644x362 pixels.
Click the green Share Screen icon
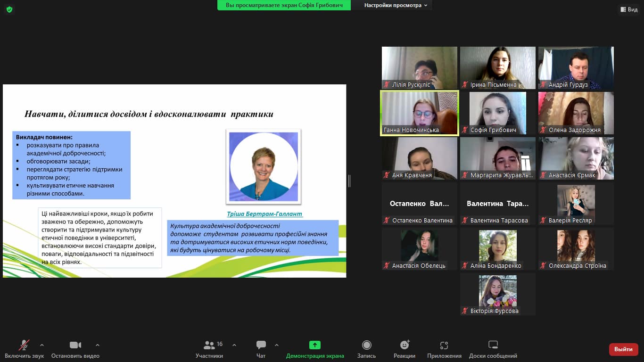point(315,346)
